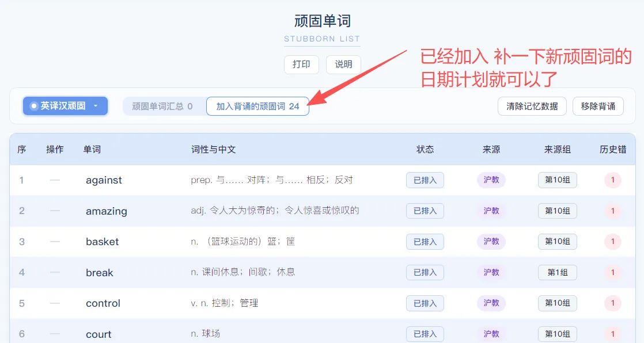Click the 来源 column header

pos(491,150)
